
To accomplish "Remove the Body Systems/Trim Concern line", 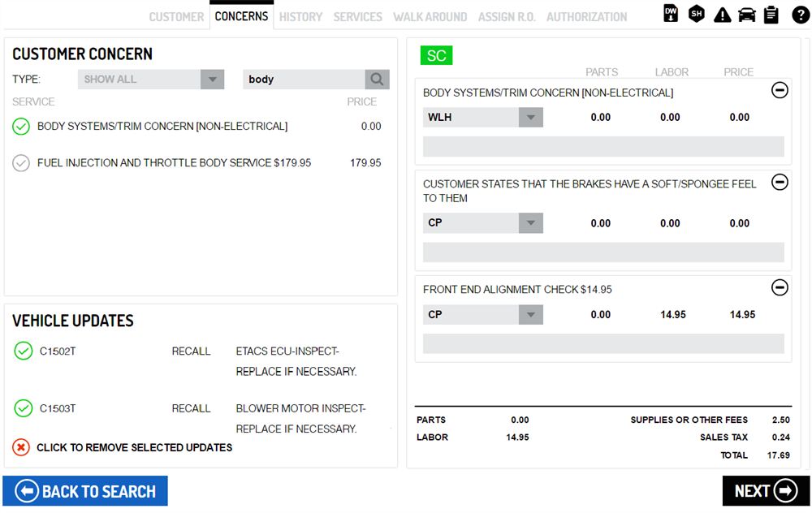I will [780, 91].
